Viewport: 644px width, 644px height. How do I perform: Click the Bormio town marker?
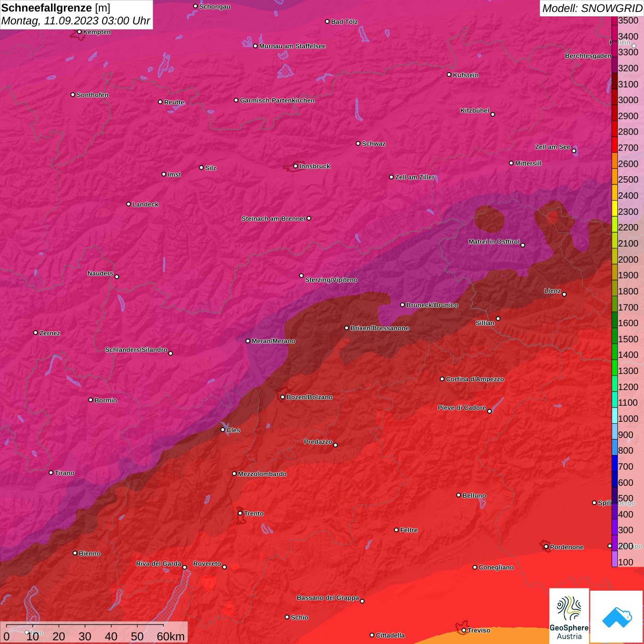tap(91, 400)
